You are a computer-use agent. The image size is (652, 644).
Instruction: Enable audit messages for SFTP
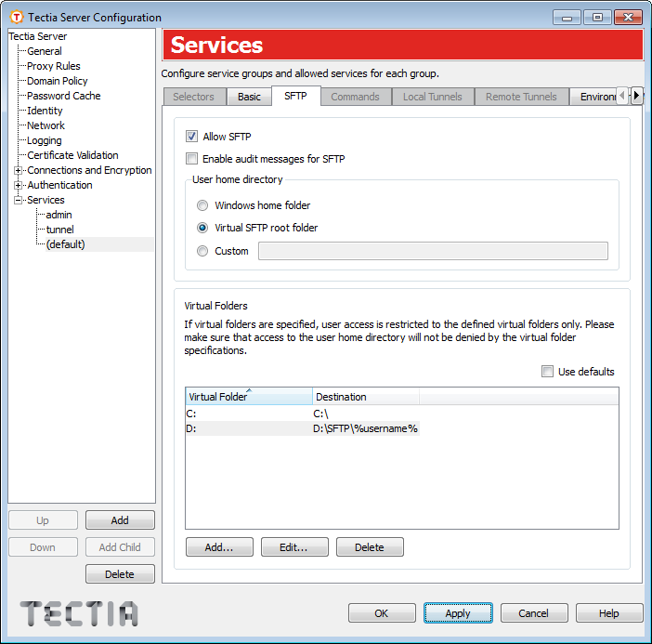(x=192, y=159)
